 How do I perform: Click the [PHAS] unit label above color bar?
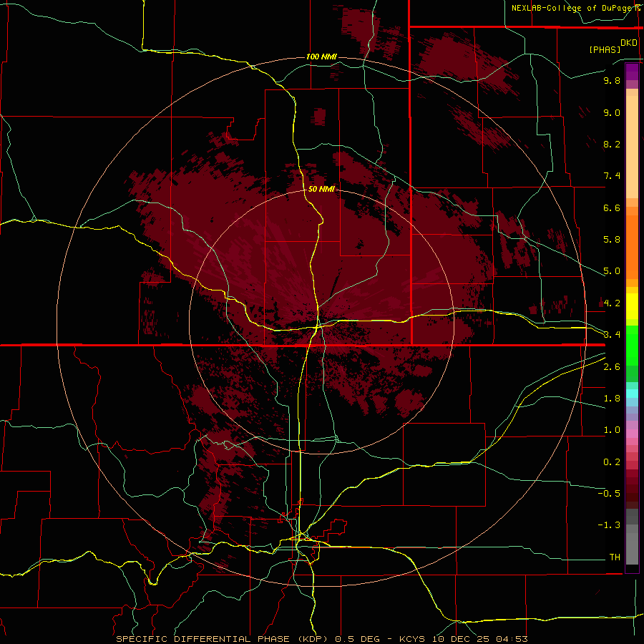click(604, 49)
